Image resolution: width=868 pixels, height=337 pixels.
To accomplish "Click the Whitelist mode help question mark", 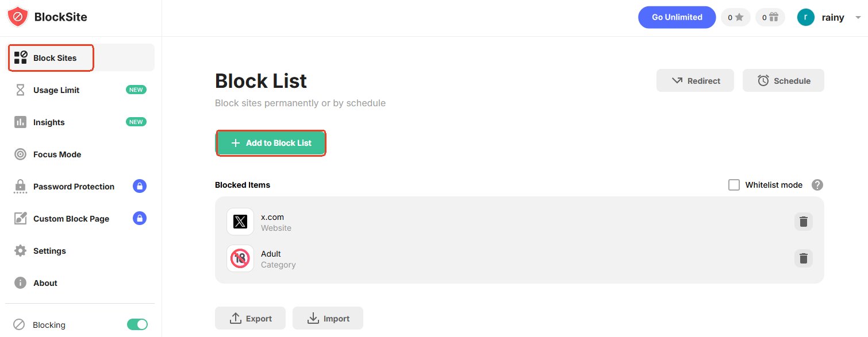I will click(x=817, y=184).
